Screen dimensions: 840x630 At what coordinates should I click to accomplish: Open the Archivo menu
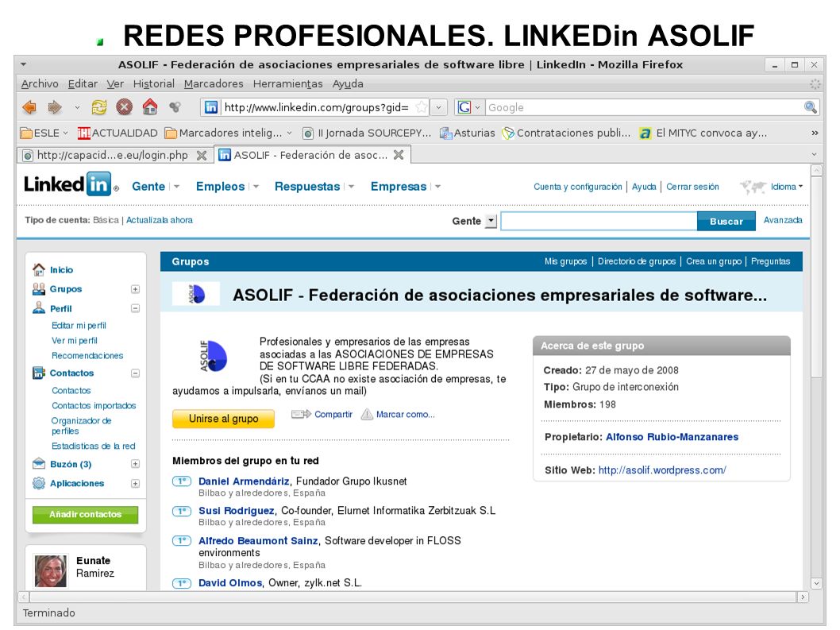(40, 83)
